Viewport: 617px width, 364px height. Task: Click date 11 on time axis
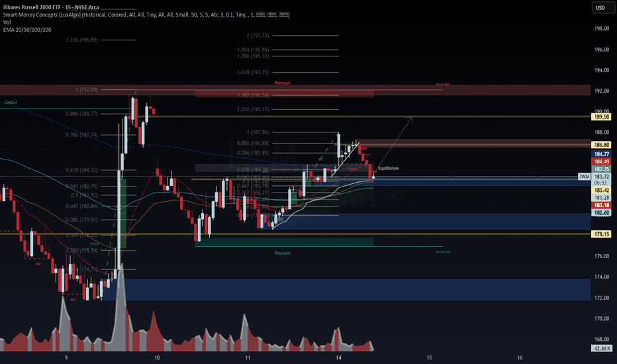(248, 357)
